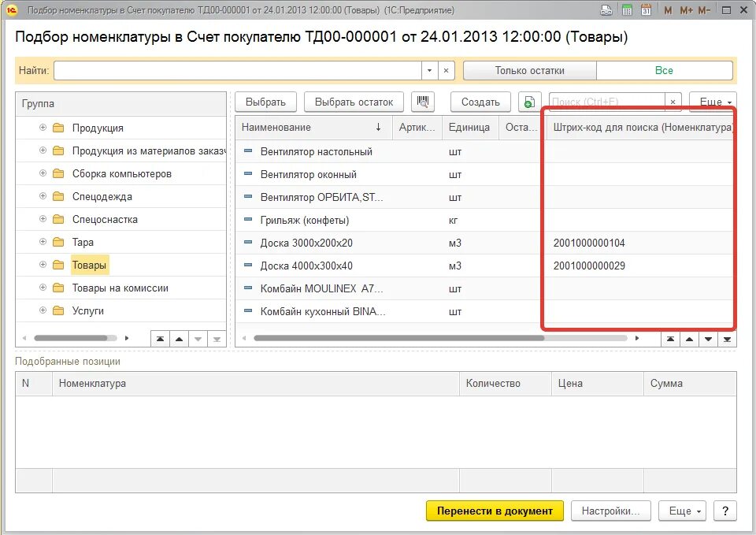The height and width of the screenshot is (535, 756).
Task: Click the barcode scanner search icon
Action: (423, 102)
